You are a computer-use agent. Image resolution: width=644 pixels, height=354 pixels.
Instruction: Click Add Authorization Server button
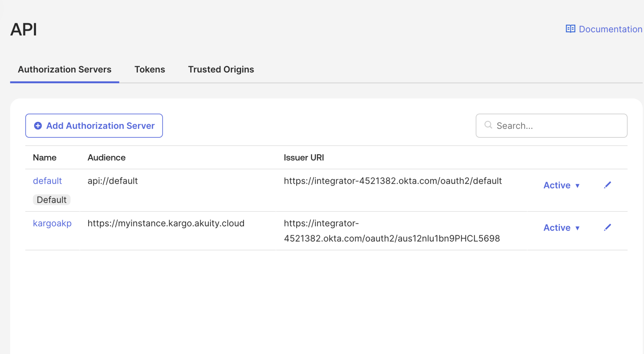(x=94, y=126)
